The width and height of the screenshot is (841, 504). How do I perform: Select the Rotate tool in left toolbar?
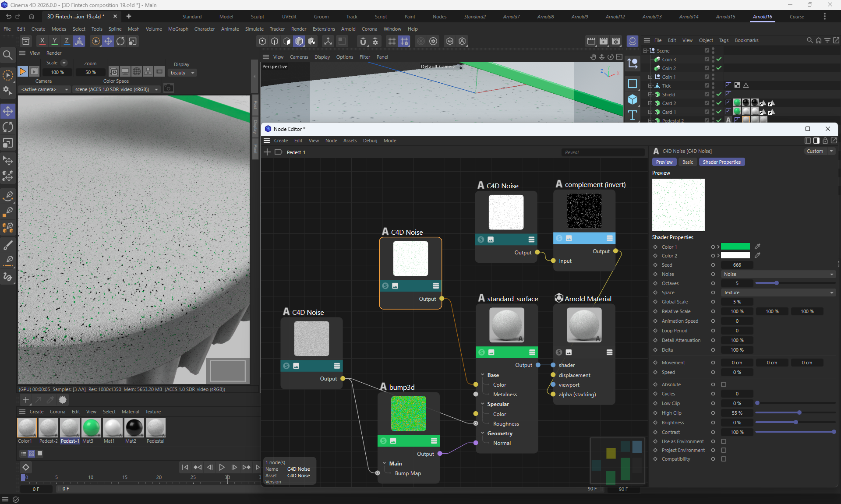(8, 127)
